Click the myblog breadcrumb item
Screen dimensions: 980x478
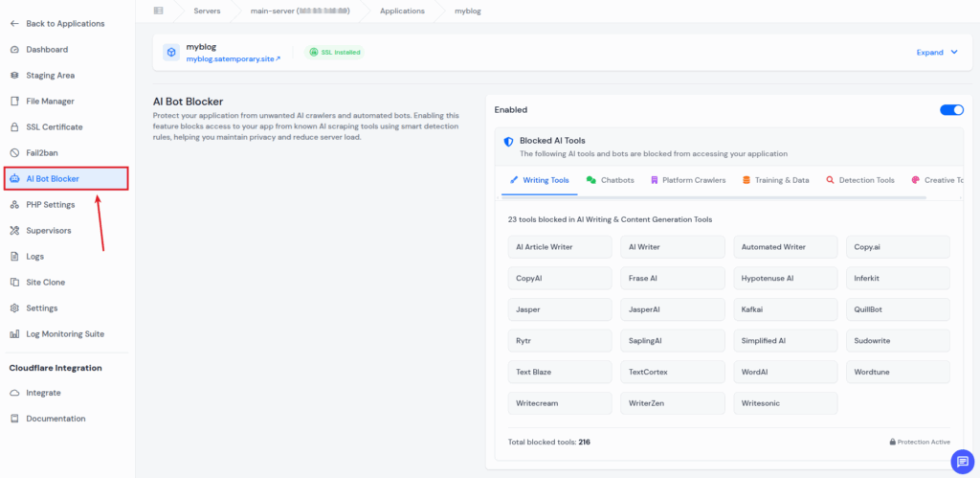[x=468, y=11]
